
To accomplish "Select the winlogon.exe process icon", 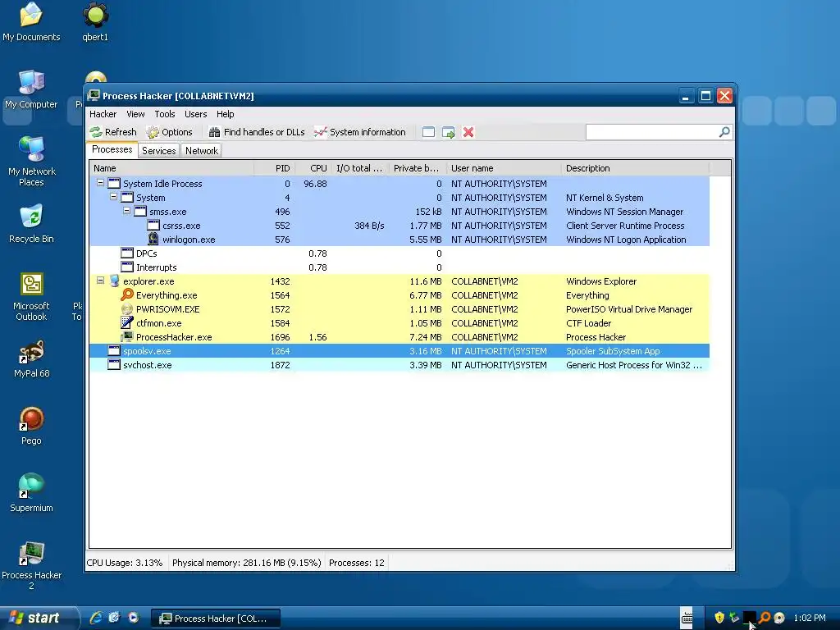I will [x=153, y=239].
